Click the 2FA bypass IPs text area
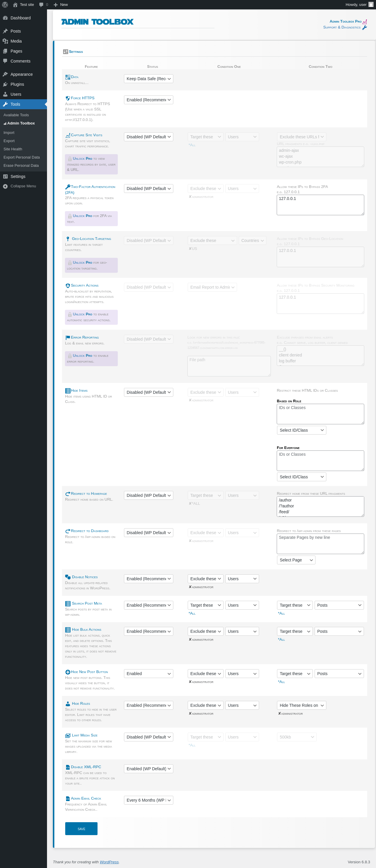This screenshot has width=376, height=868. coord(320,205)
